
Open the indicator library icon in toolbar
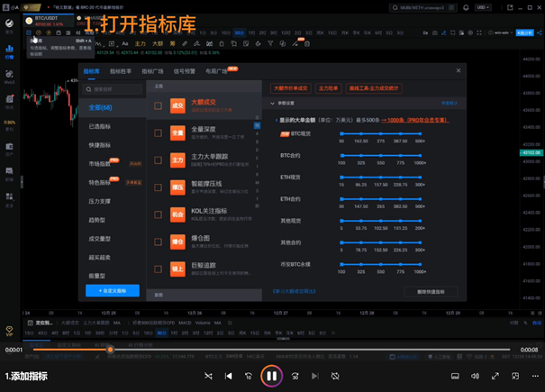point(29,32)
